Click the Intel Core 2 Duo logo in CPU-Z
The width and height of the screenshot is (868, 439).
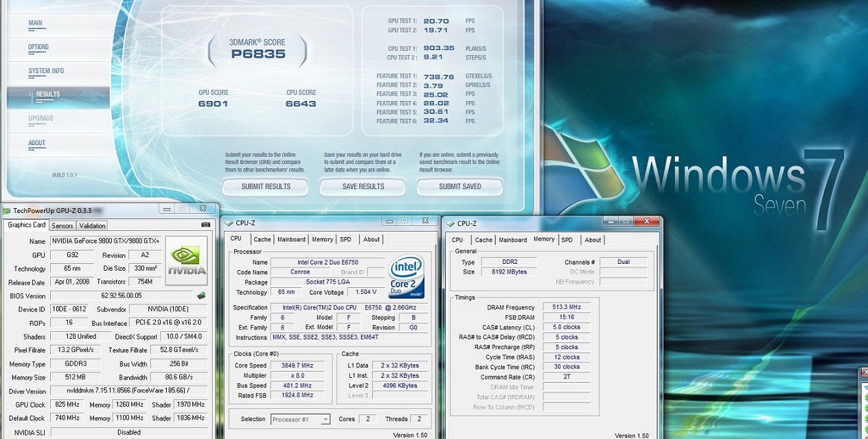click(407, 278)
